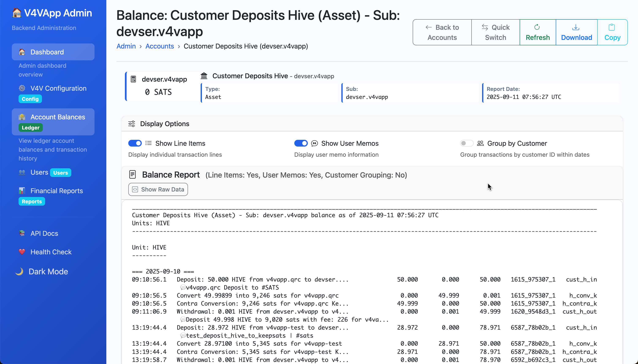
Task: Disable the Show Line Items toggle
Action: click(135, 143)
